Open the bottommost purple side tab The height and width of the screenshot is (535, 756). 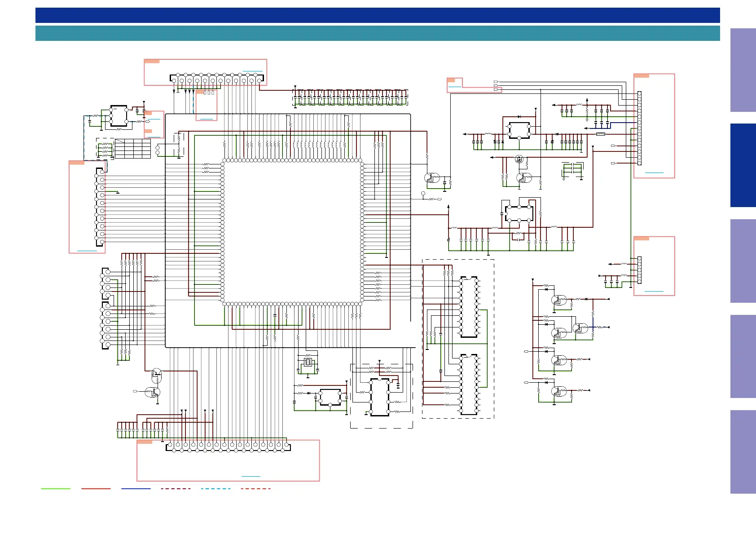point(743,452)
